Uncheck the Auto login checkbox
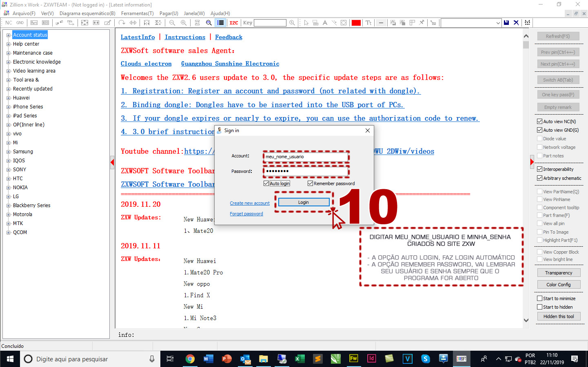 point(266,183)
